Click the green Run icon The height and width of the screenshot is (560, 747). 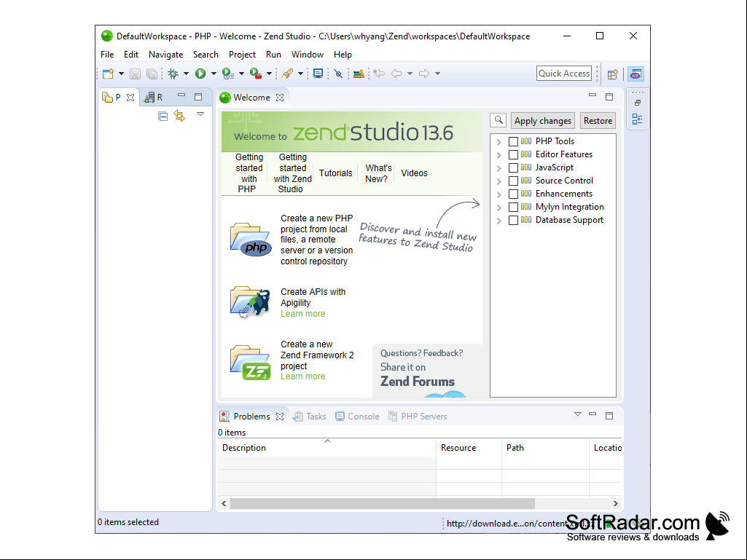(x=200, y=74)
